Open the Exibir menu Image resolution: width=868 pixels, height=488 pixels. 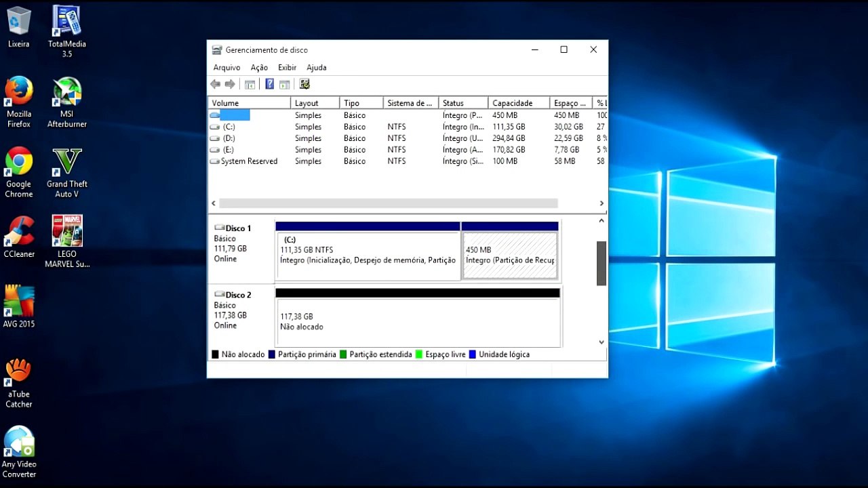click(288, 68)
